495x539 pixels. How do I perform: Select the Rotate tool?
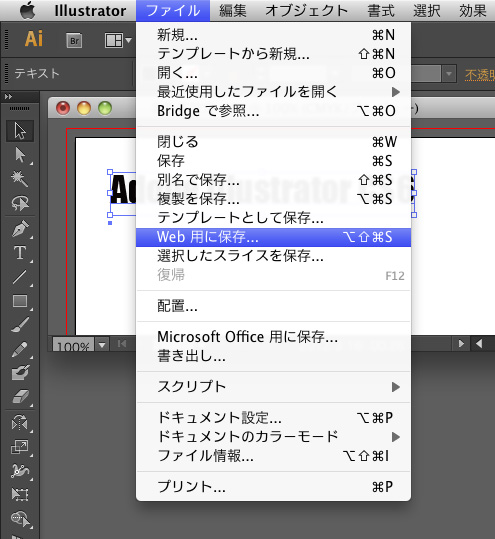[x=20, y=423]
